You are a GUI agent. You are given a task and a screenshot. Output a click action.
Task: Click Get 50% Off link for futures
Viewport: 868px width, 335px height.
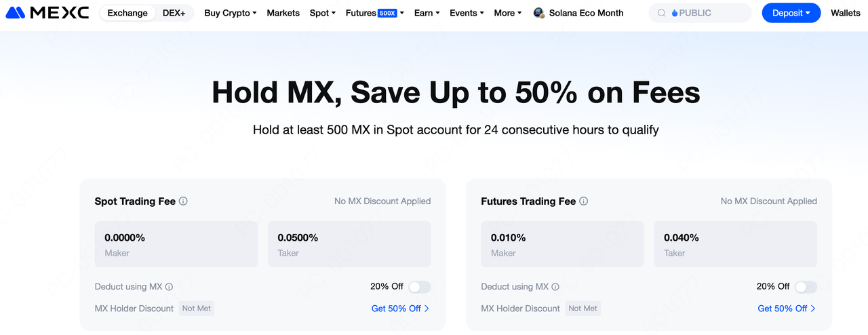786,309
